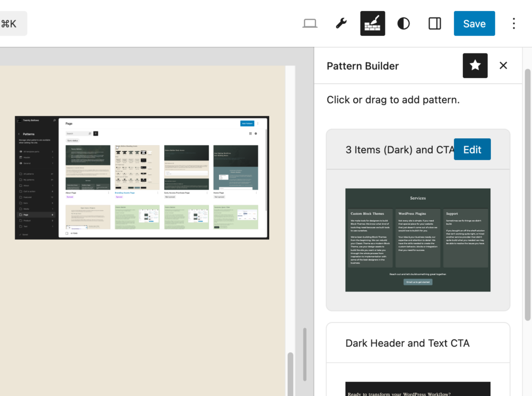Click the wrench tools icon
This screenshot has height=396, width=532.
[x=341, y=24]
